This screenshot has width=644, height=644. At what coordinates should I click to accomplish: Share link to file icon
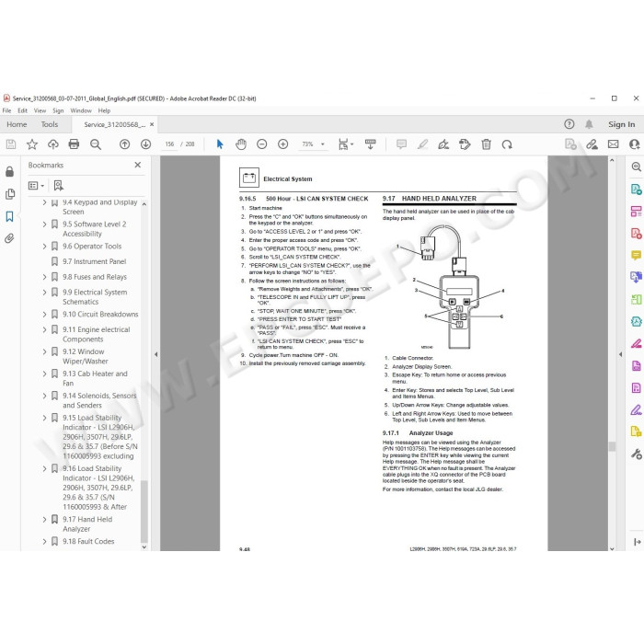click(592, 144)
